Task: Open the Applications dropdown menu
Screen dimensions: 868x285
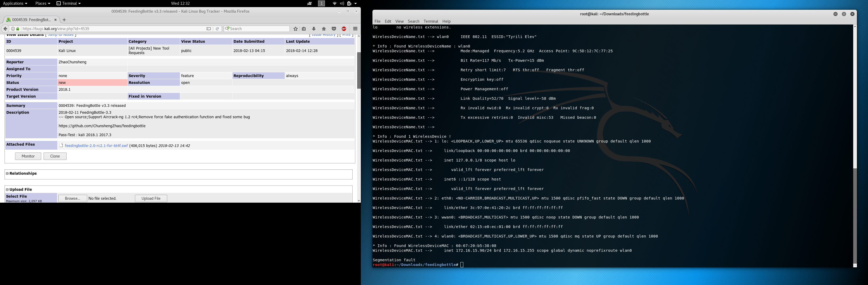Action: coord(15,3)
